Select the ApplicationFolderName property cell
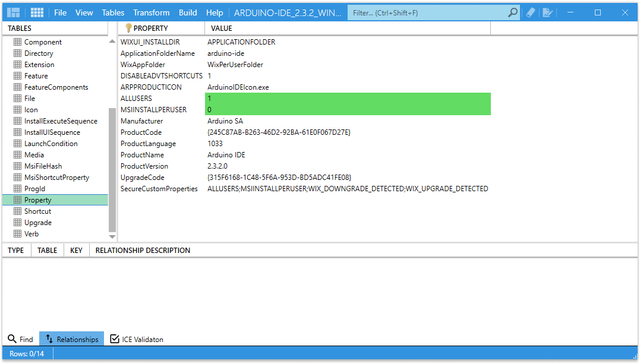Image resolution: width=640 pixels, height=364 pixels. click(x=157, y=53)
